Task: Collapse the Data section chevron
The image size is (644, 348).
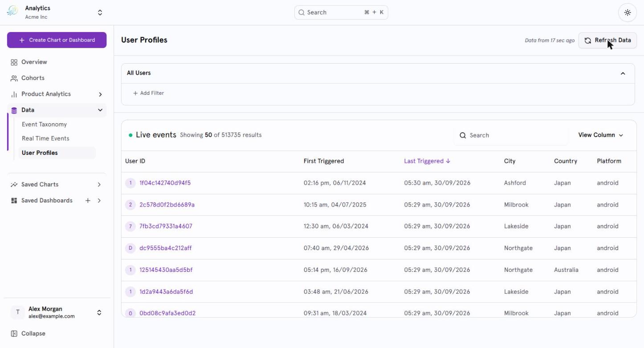Action: tap(100, 110)
